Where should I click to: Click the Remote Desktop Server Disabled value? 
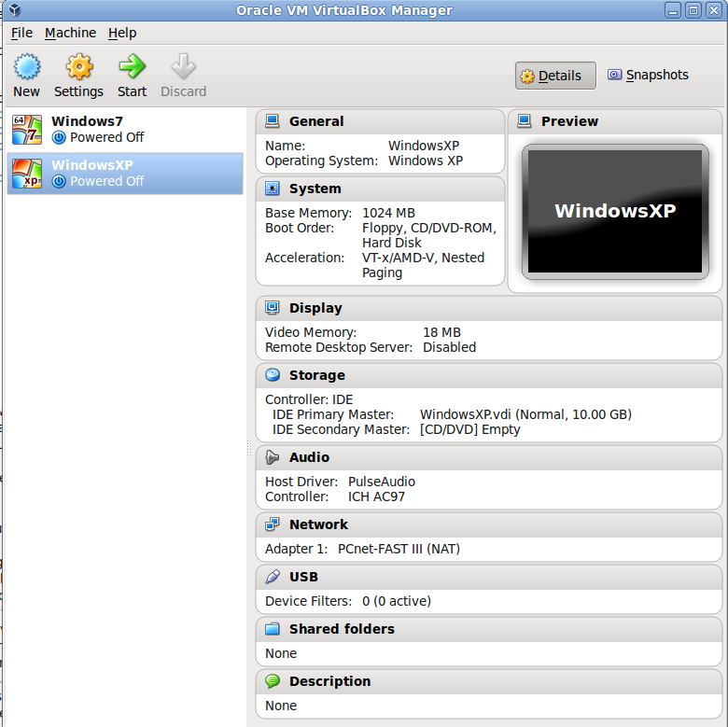click(450, 347)
